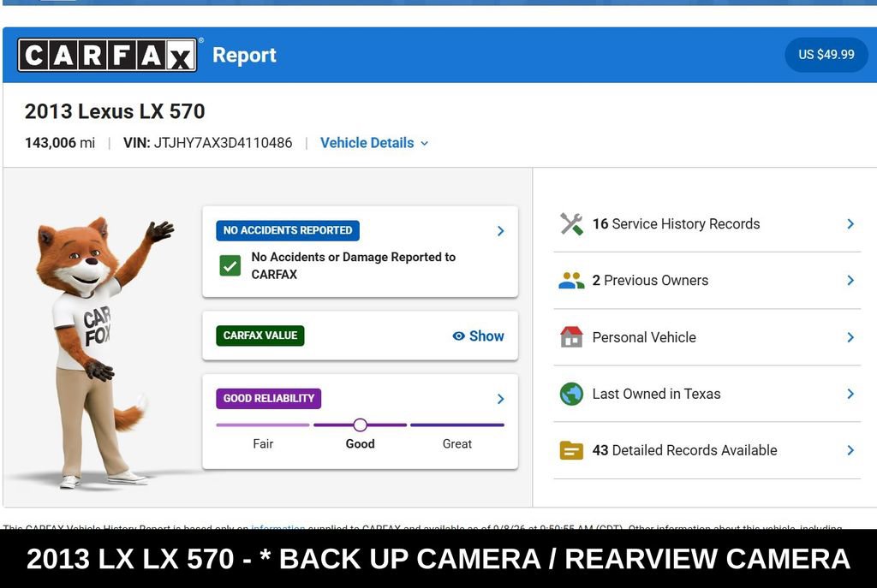Click the Great reliability label
This screenshot has height=588, width=877.
point(457,444)
